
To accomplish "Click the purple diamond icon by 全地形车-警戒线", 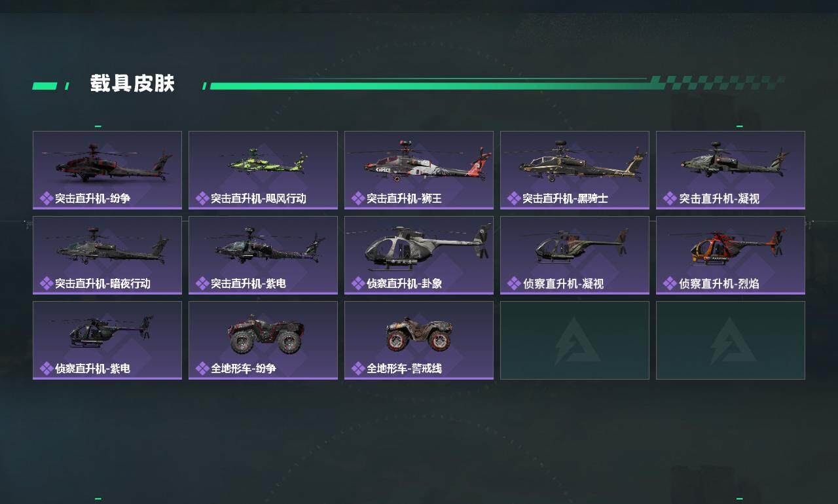I will [358, 369].
